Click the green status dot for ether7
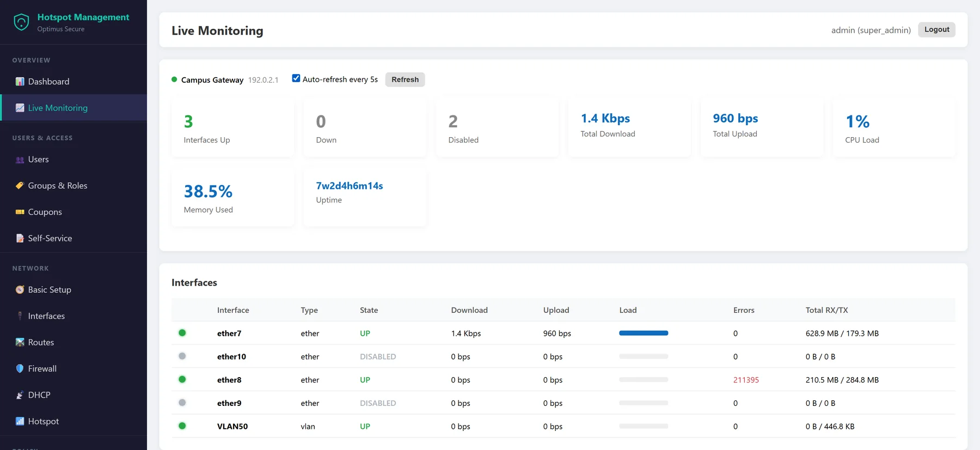Screen dimensions: 980x450 coord(182,333)
